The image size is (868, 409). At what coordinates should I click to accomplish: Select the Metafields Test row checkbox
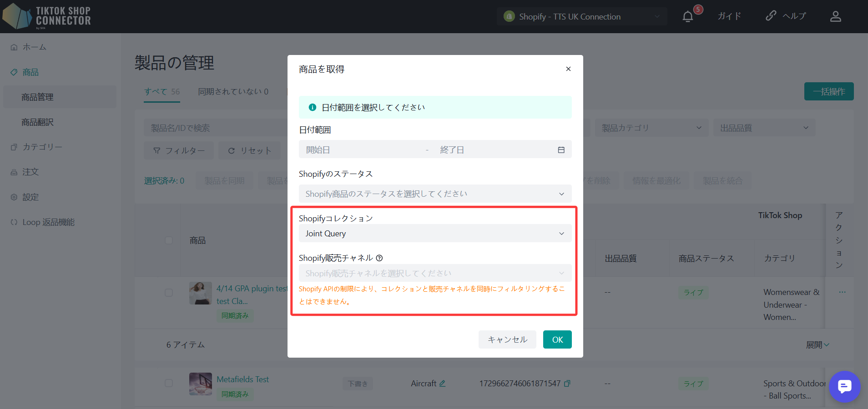[169, 383]
